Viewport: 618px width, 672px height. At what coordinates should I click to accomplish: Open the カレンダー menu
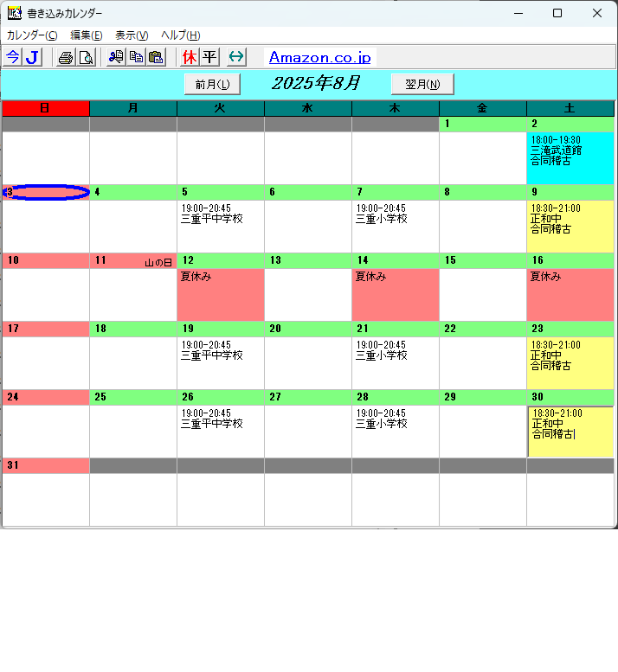click(32, 35)
